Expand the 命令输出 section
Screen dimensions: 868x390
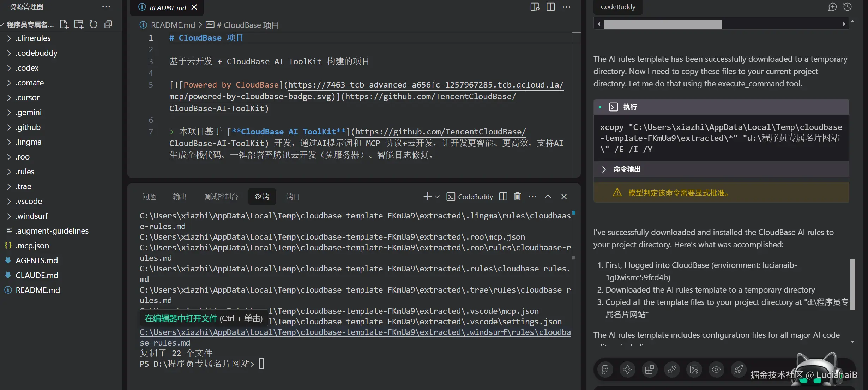(604, 169)
